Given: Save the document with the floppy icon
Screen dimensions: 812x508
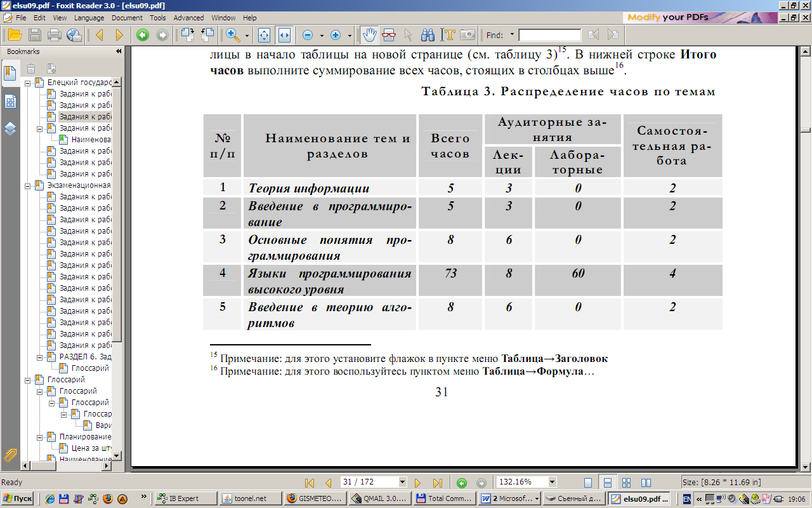Looking at the screenshot, I should [x=35, y=35].
